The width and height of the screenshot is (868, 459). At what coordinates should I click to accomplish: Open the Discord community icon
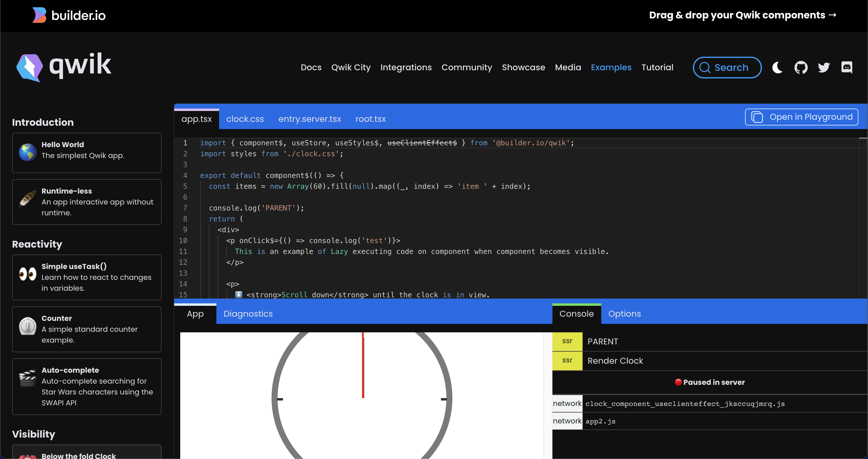click(x=847, y=67)
